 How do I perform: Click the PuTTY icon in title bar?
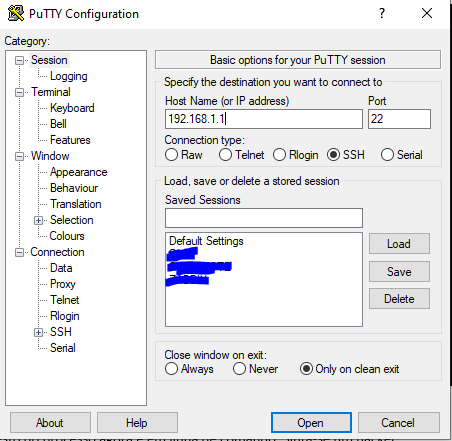point(16,13)
